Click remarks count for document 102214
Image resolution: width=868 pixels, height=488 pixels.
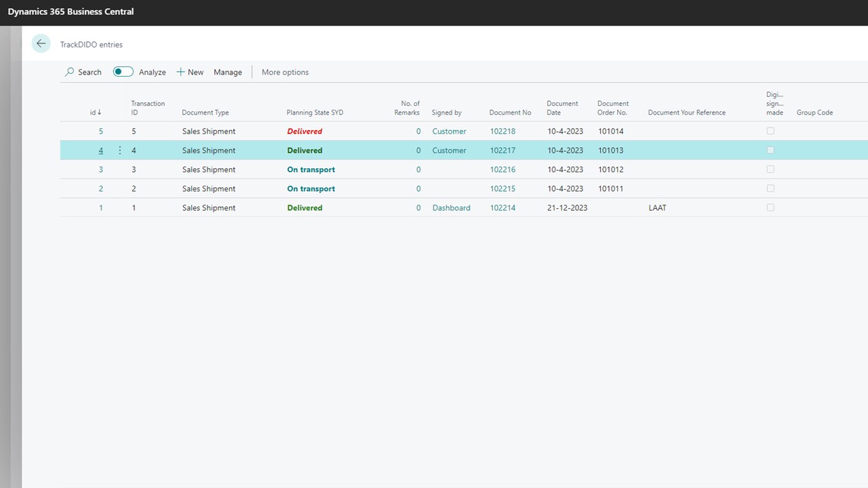pyautogui.click(x=418, y=208)
